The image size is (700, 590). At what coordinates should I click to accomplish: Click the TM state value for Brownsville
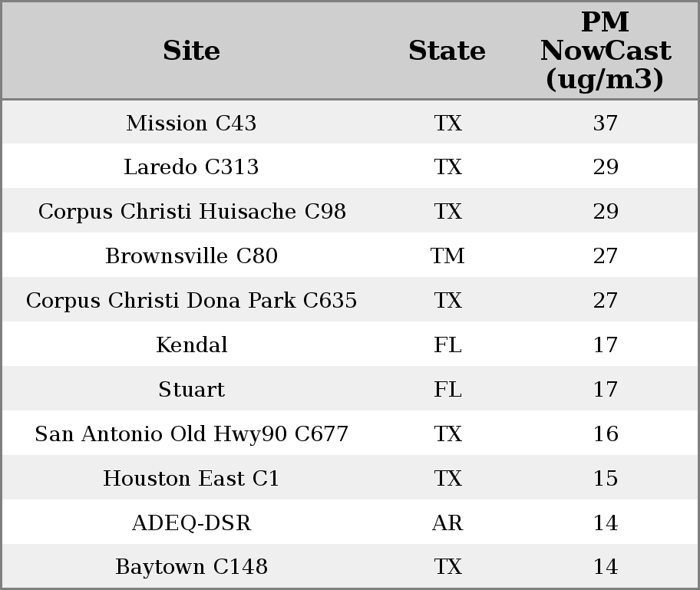[447, 256]
